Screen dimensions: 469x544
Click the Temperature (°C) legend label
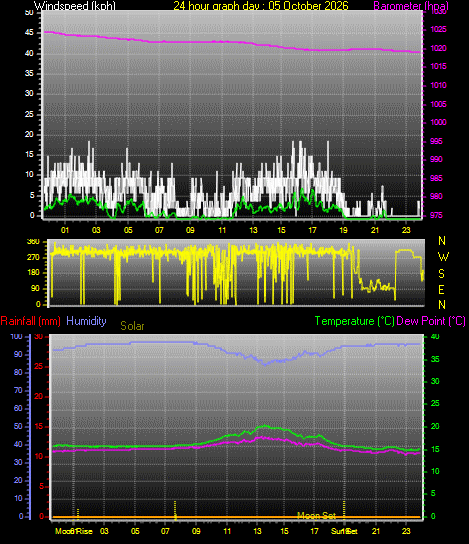point(355,321)
